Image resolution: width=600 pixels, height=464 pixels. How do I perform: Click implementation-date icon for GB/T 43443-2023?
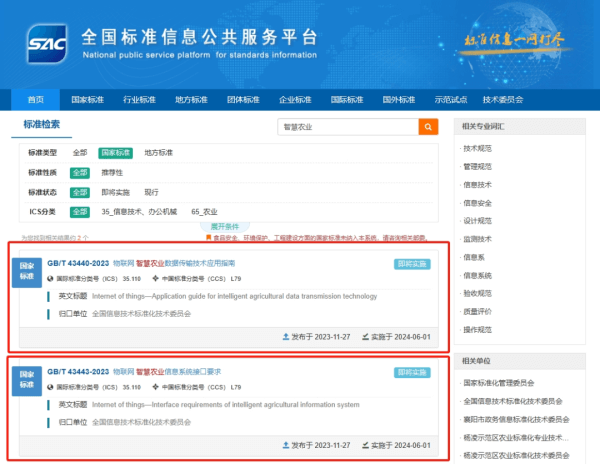tap(365, 445)
